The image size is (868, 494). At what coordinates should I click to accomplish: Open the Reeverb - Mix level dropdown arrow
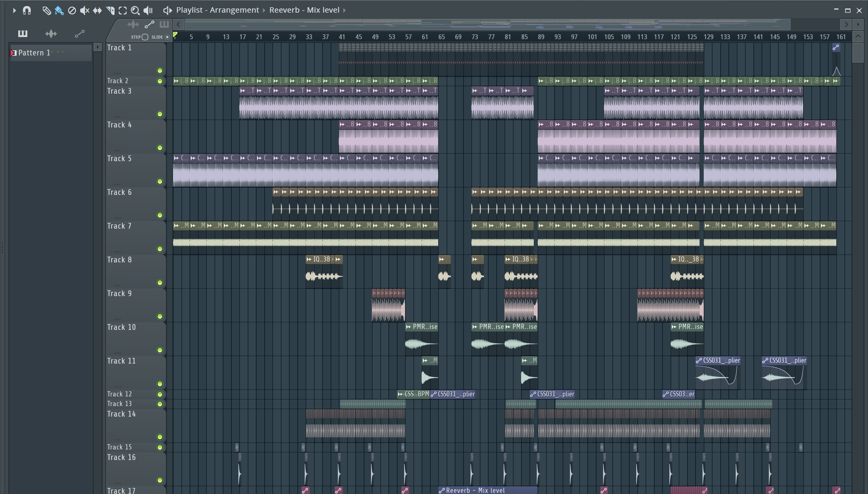click(344, 11)
